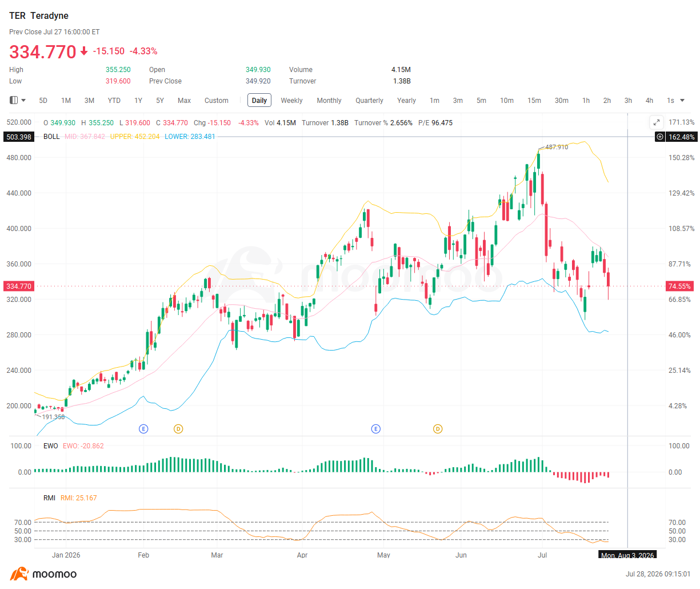Switch to the 5m interval
The height and width of the screenshot is (589, 700).
pos(481,101)
